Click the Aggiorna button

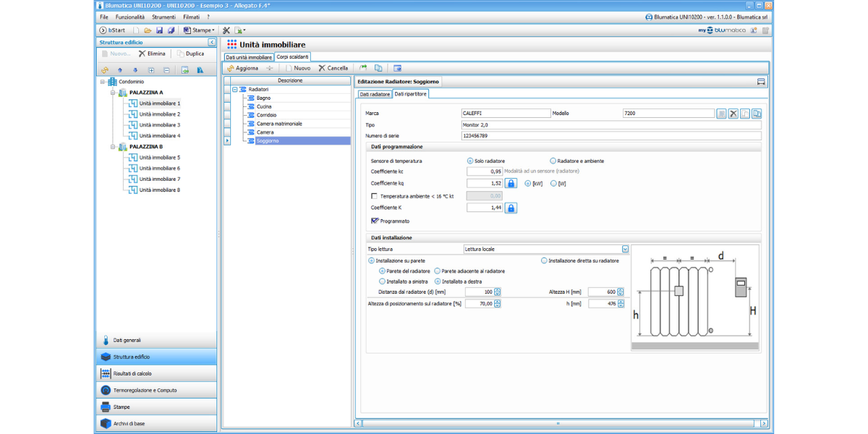coord(242,68)
